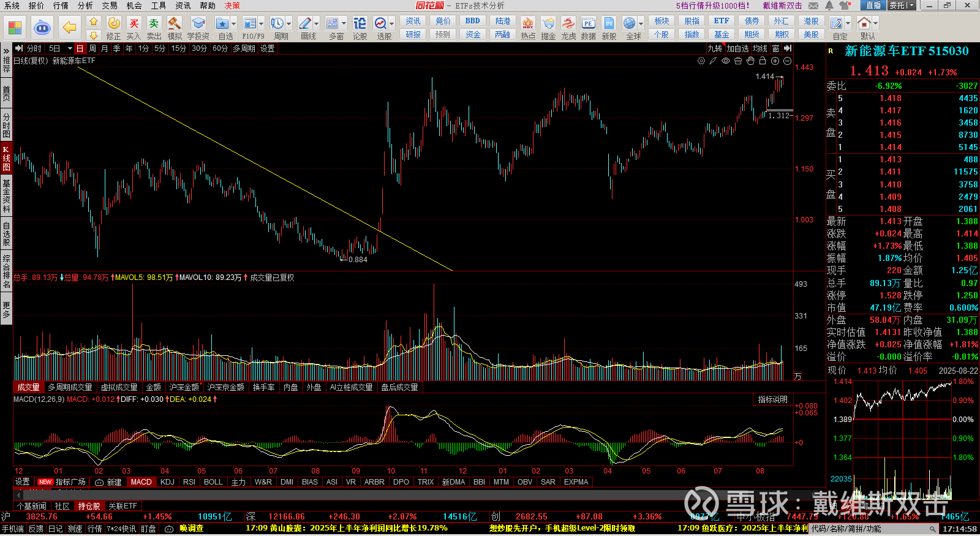This screenshot has width=980, height=536.
Task: Switch to 日 daily period
Action: [80, 48]
